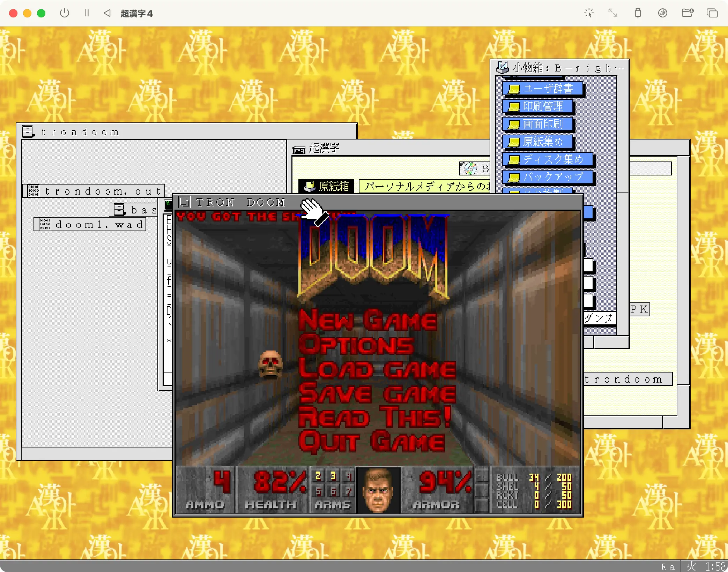Click the restart triangle icon beside pause

[107, 13]
